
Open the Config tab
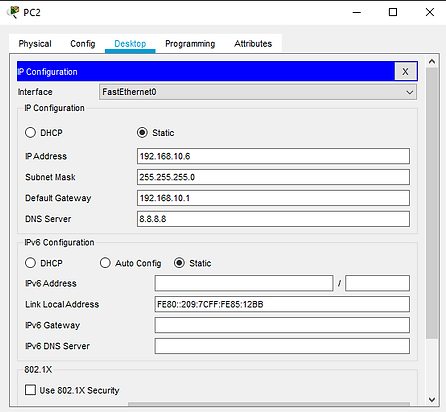[x=83, y=44]
